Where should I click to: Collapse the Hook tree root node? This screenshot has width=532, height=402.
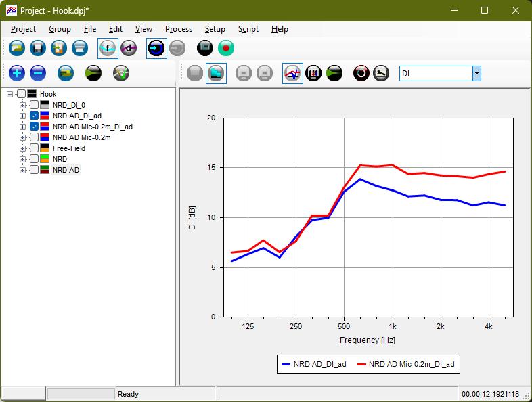(10, 94)
